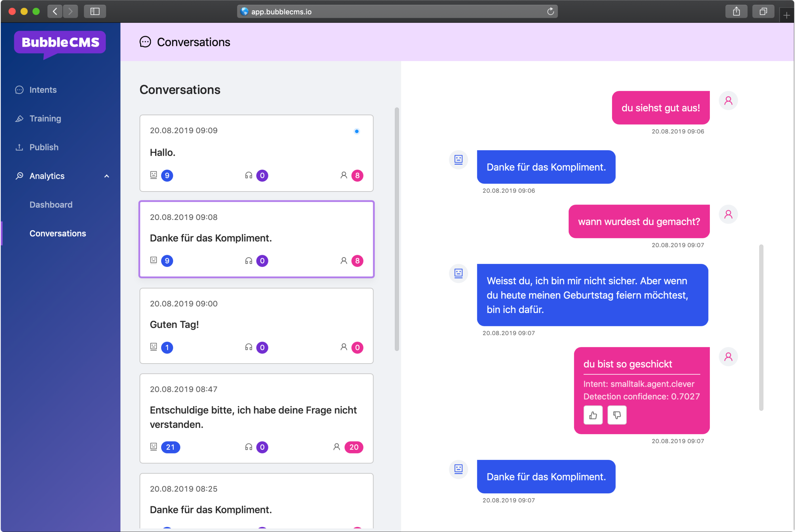Screen dimensions: 795x532
Task: Click the unread blue dot on Hallo conversation
Action: 356,131
